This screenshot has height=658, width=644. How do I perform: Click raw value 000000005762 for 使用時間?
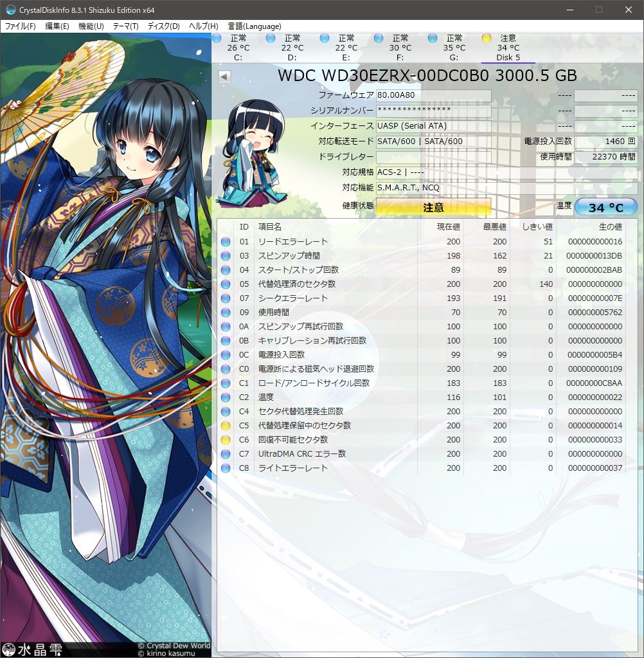click(x=595, y=313)
